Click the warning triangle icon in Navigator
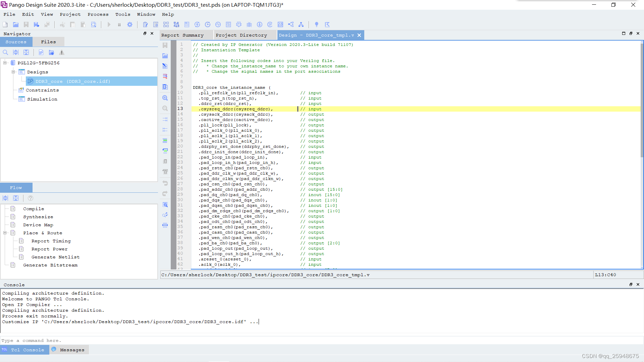Viewport: 644px width, 362px height. [x=62, y=53]
